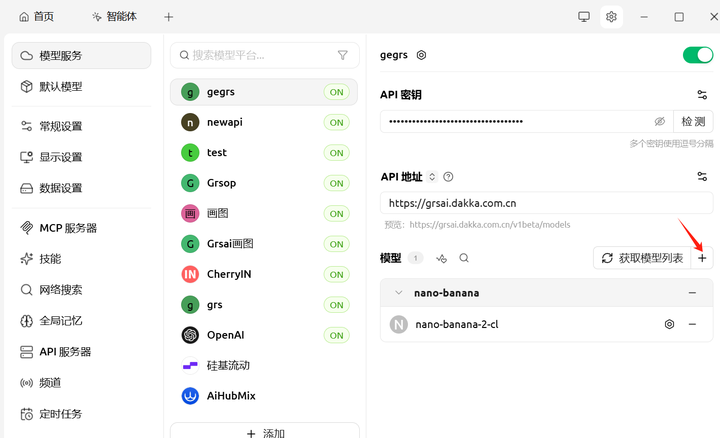Collapse the nano-banana group chevron
This screenshot has height=438, width=720.
[399, 293]
